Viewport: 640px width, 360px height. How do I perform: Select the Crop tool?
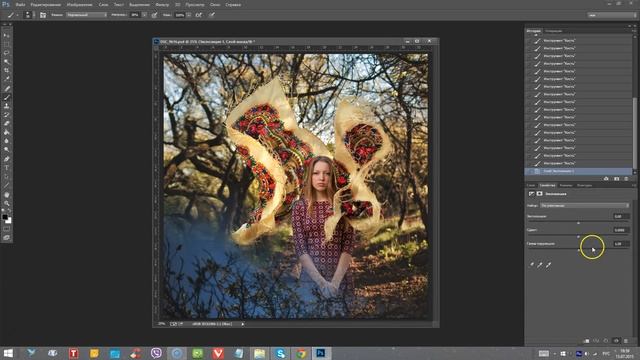(7, 71)
